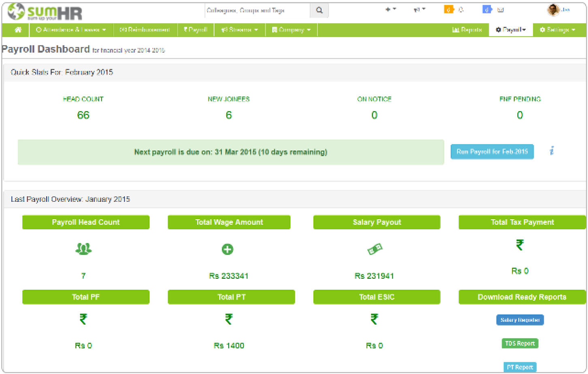
Task: Open the Payroll menu item with the rupee icon
Action: click(195, 30)
